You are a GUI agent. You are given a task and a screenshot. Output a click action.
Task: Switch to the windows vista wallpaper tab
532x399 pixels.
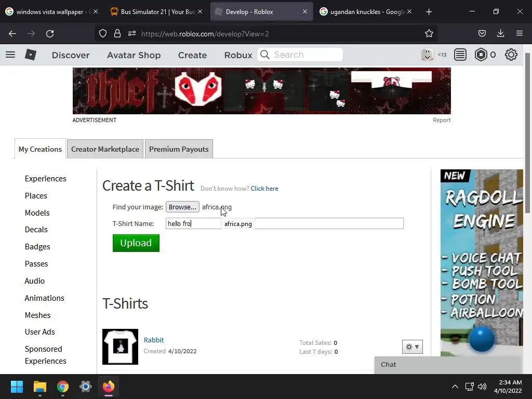coord(51,12)
